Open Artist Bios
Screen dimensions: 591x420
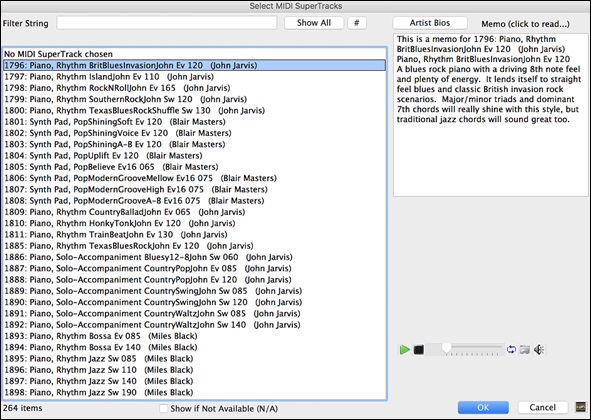(430, 23)
